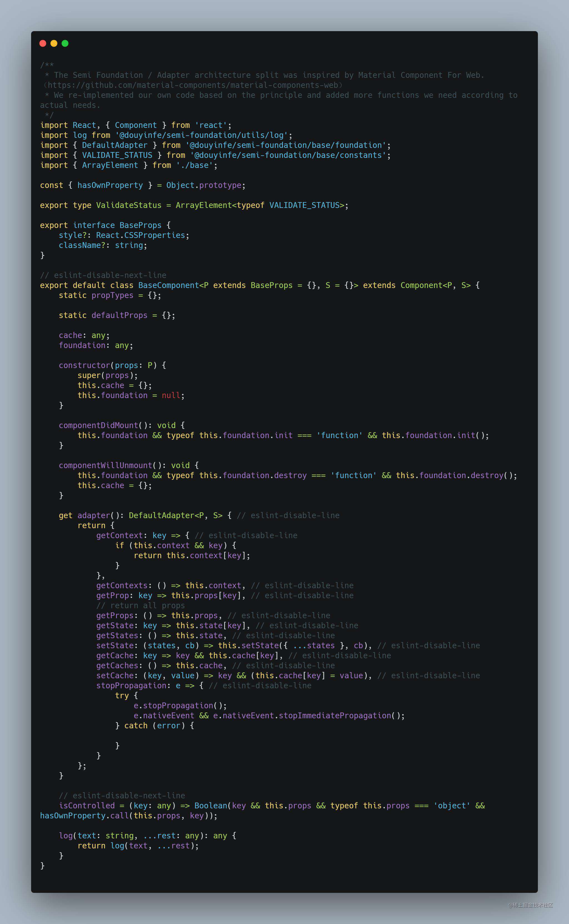Click the getState: key property
The width and height of the screenshot is (569, 924).
(x=126, y=625)
